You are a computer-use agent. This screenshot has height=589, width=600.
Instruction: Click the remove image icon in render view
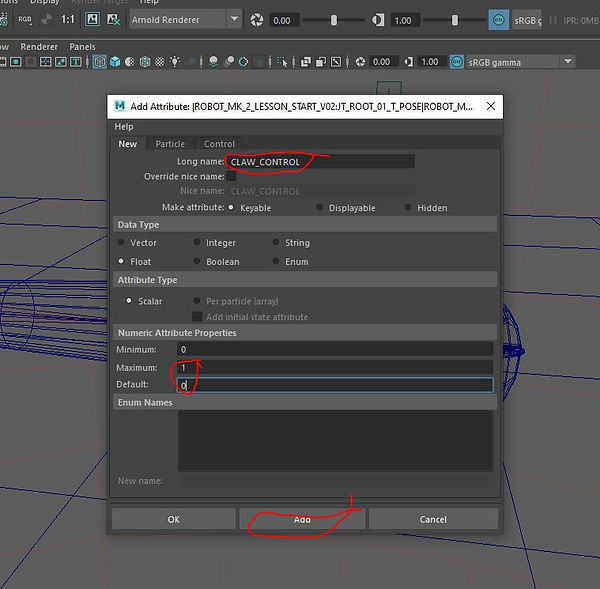click(113, 19)
